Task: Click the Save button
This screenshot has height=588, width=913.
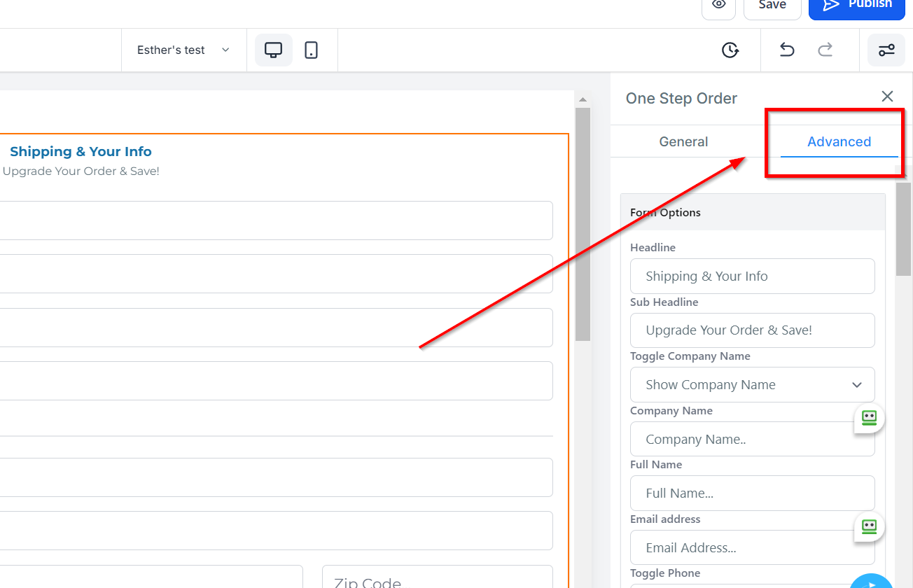Action: pyautogui.click(x=772, y=6)
